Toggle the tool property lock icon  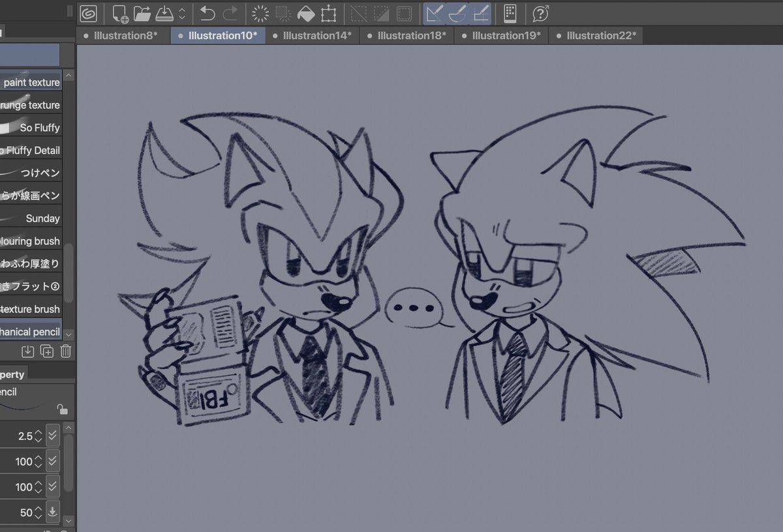(x=62, y=409)
